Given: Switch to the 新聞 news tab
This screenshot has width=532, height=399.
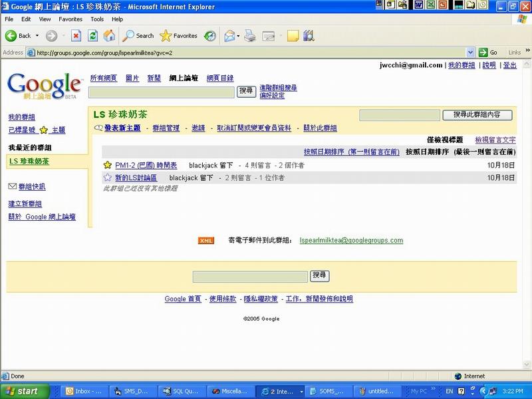Looking at the screenshot, I should pyautogui.click(x=154, y=78).
